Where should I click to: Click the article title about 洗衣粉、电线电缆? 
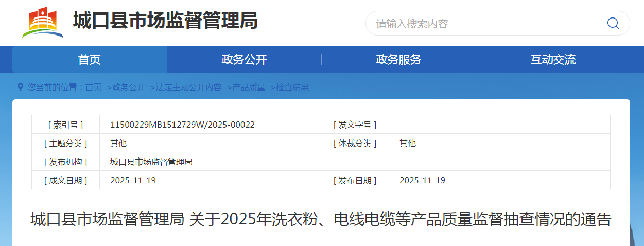click(321, 220)
